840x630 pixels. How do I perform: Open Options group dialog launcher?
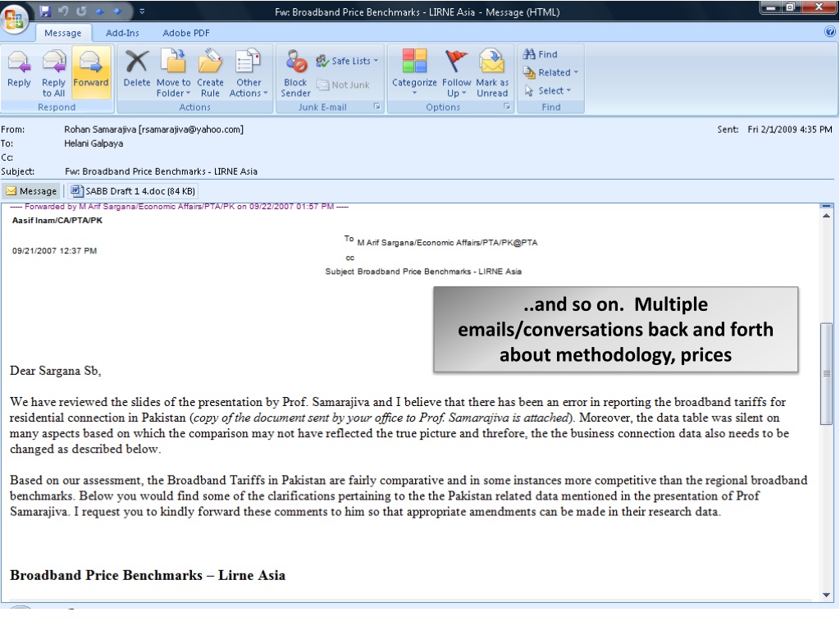[507, 107]
